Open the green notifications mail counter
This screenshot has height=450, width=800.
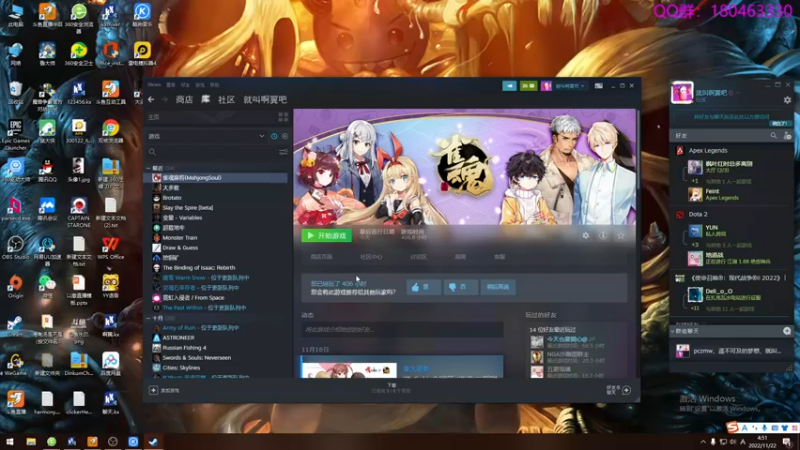tap(528, 86)
